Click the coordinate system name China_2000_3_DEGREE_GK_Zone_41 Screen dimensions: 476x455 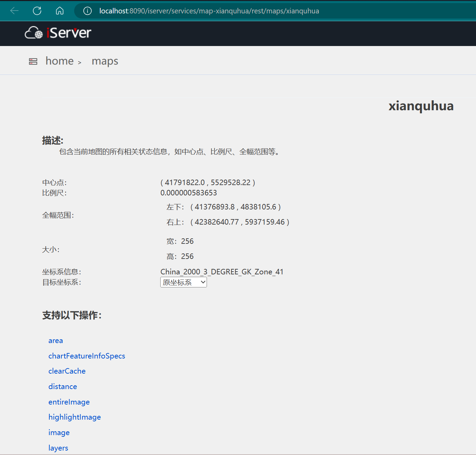click(x=222, y=272)
